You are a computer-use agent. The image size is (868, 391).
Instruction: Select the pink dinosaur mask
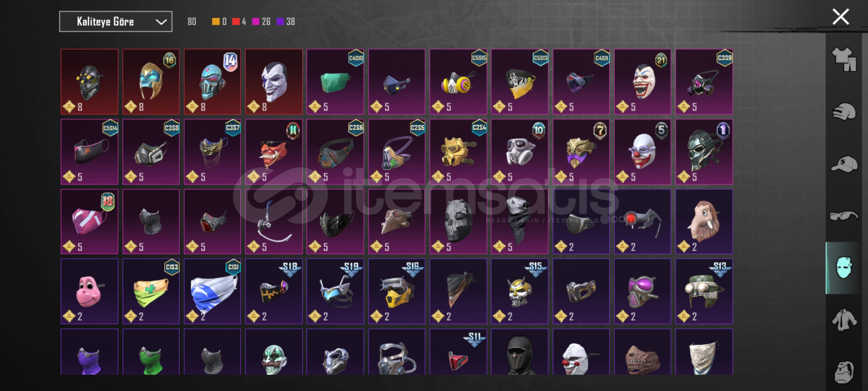89,291
